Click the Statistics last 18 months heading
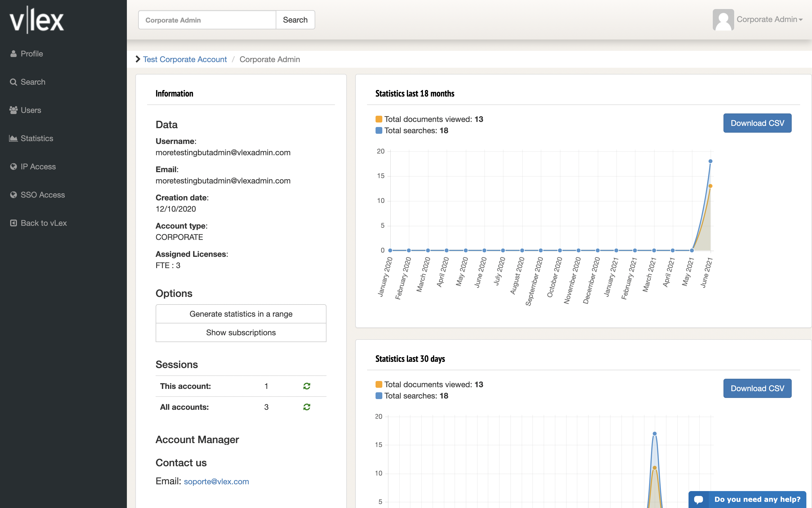Image resolution: width=812 pixels, height=508 pixels. click(415, 93)
